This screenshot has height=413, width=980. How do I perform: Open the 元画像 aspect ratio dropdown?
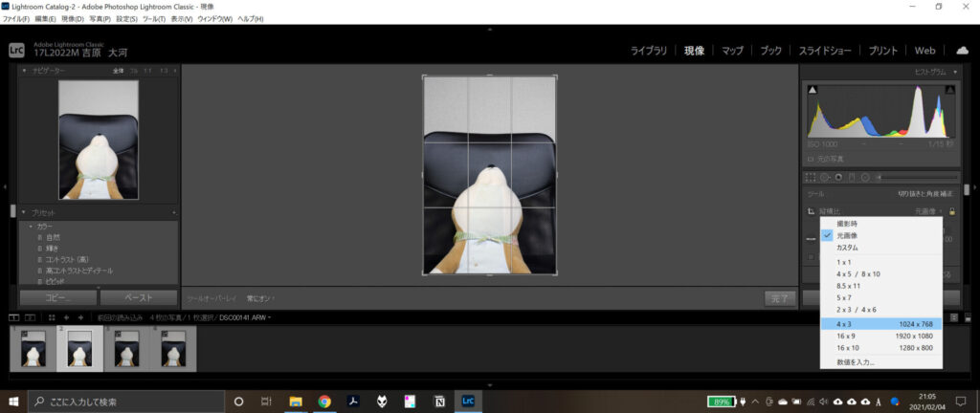[929, 211]
